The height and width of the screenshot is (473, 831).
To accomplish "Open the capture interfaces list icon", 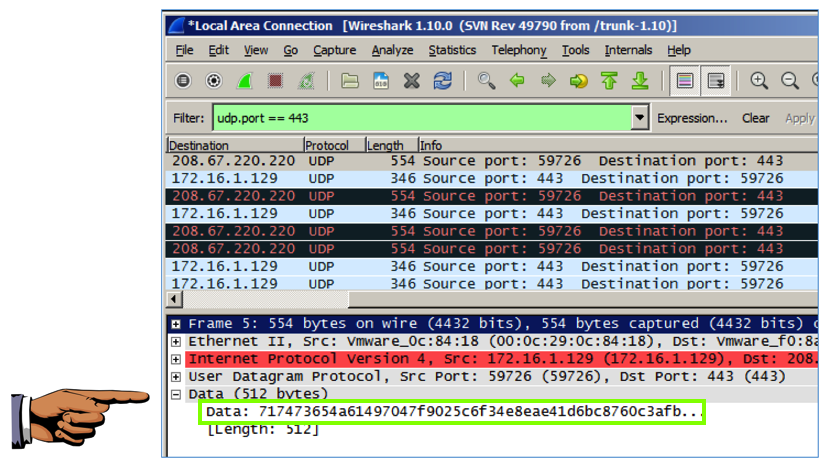I will [183, 81].
